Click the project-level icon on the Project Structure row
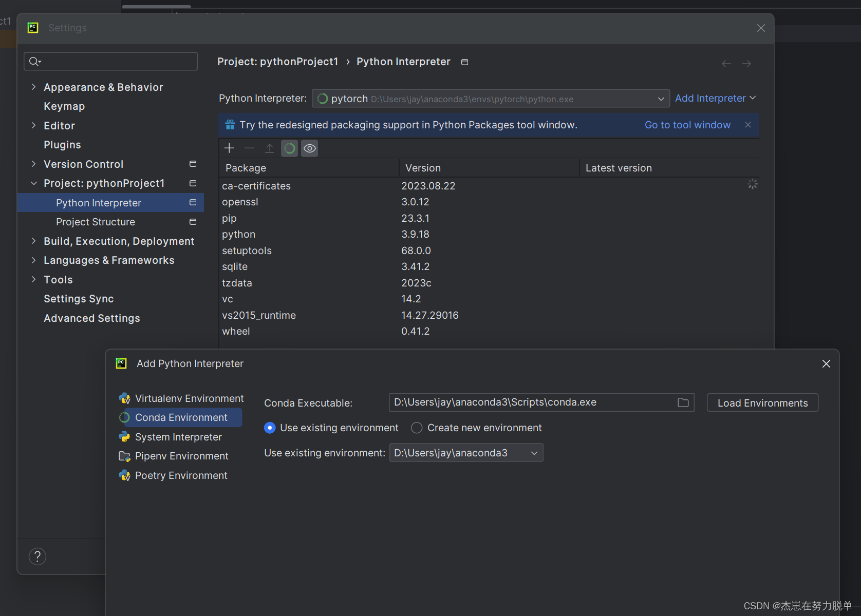 click(x=193, y=222)
